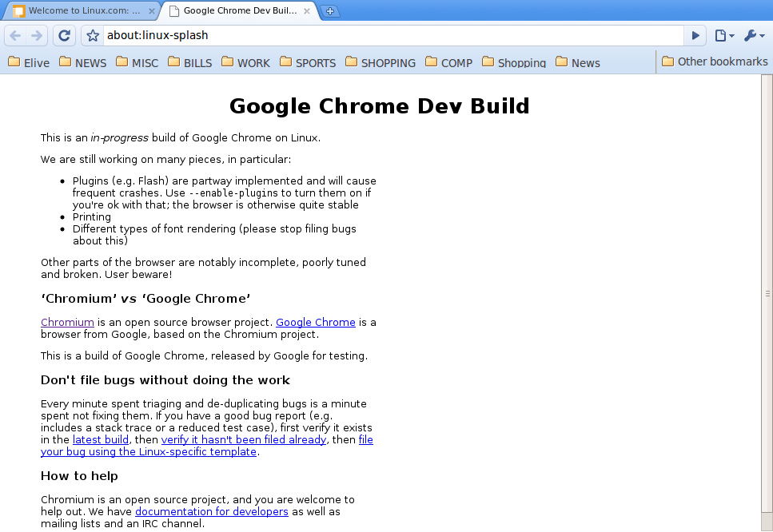Screen dimensions: 773x532
Task: Select the Google Chrome Dev Build tab
Action: pyautogui.click(x=240, y=11)
